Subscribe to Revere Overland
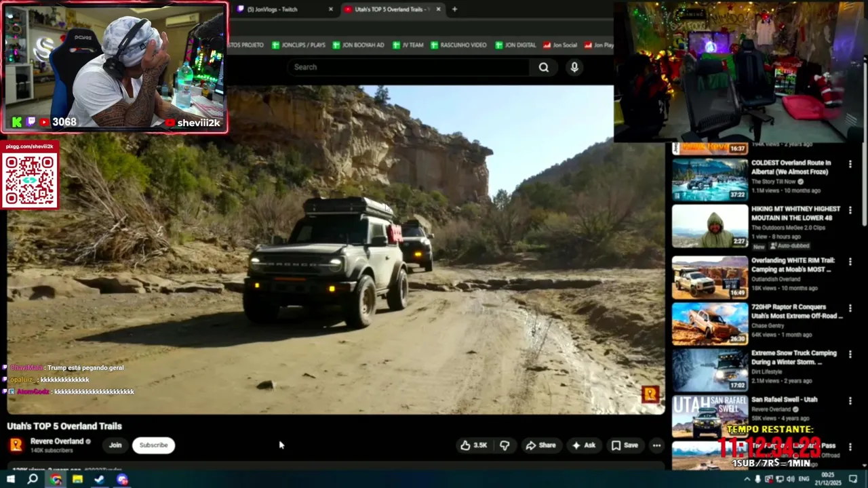Image resolution: width=868 pixels, height=488 pixels. tap(153, 445)
